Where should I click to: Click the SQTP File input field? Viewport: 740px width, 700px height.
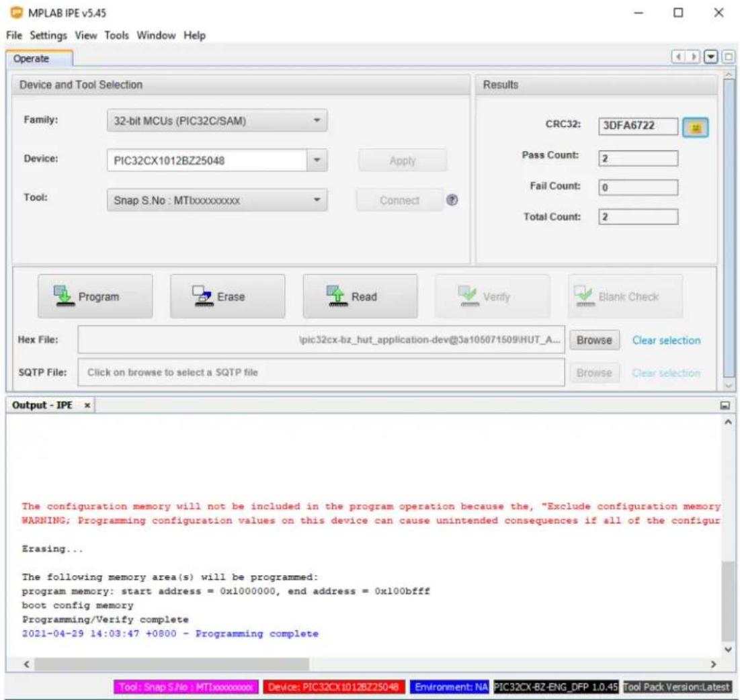321,372
